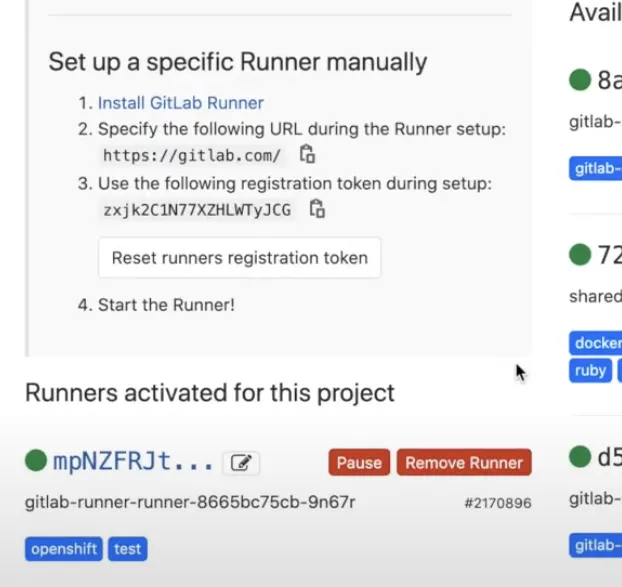622x587 pixels.
Task: Open the mpNZFRJt runner details link
Action: pos(118,462)
